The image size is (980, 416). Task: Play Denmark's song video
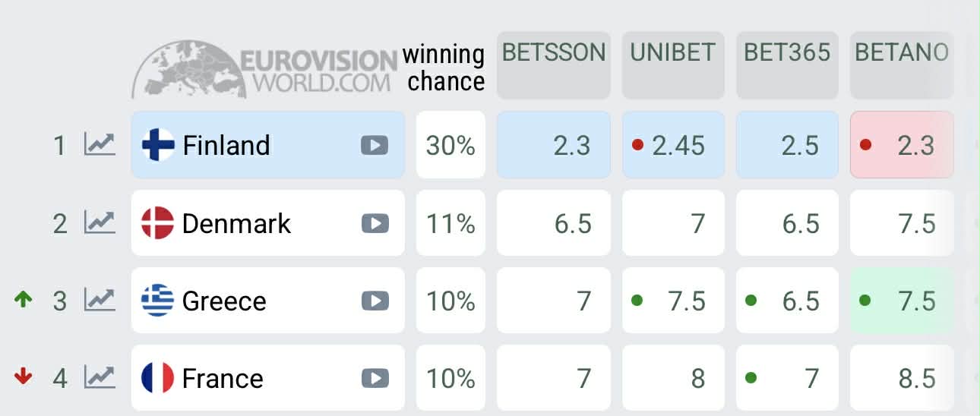click(x=375, y=223)
